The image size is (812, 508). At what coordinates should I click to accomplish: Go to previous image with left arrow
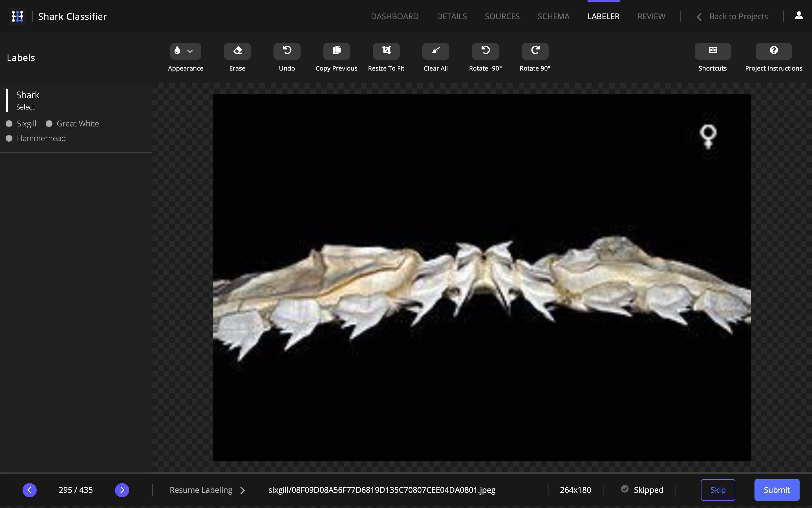click(x=30, y=490)
